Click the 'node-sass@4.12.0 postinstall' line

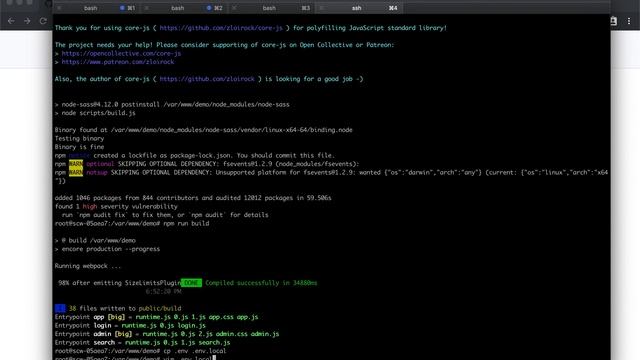[x=172, y=104]
